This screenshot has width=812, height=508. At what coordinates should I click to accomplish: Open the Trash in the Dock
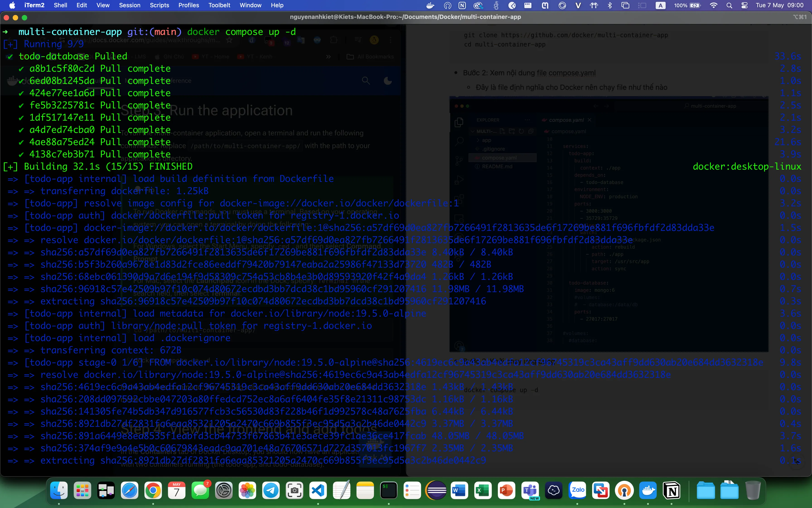click(753, 491)
